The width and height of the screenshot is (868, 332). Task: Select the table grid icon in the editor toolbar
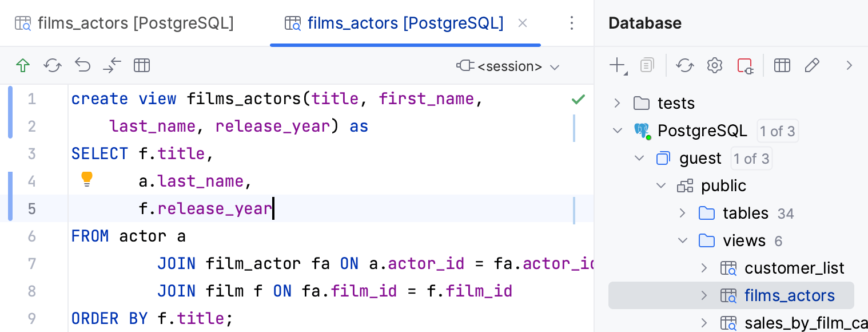[142, 65]
